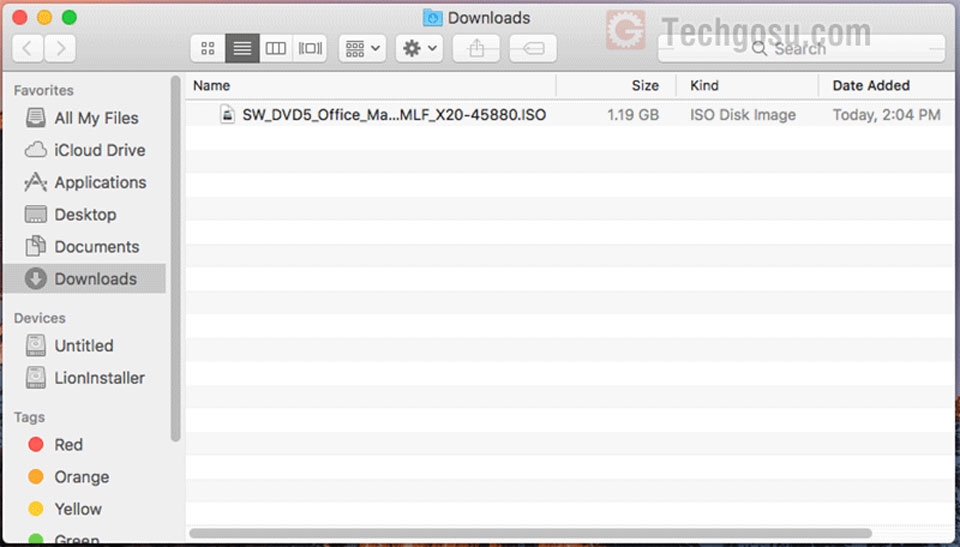960x547 pixels.
Task: Open the item arrangement dropdown
Action: [x=362, y=48]
